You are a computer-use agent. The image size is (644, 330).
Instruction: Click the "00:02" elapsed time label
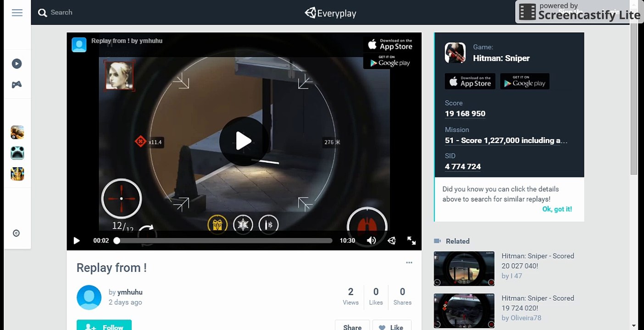(x=101, y=241)
